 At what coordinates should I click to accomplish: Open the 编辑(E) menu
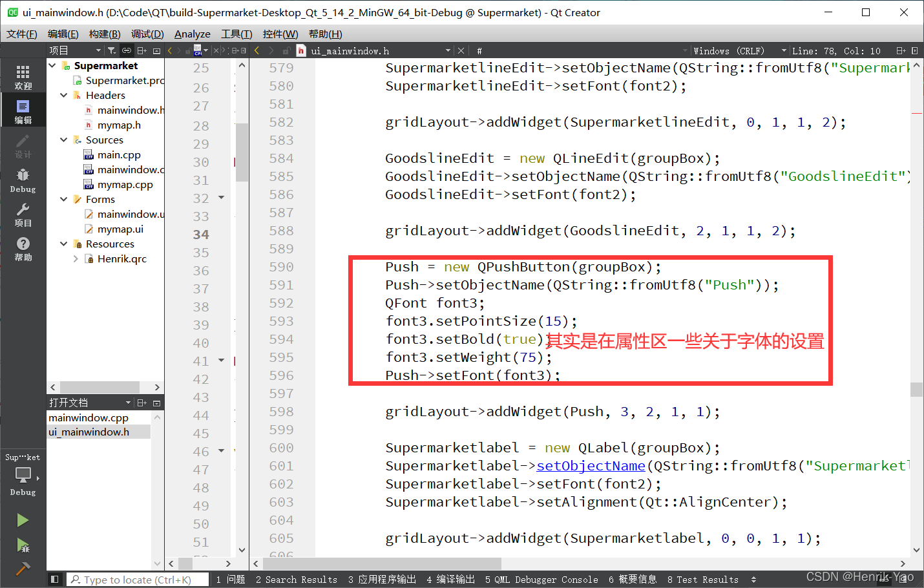[63, 34]
